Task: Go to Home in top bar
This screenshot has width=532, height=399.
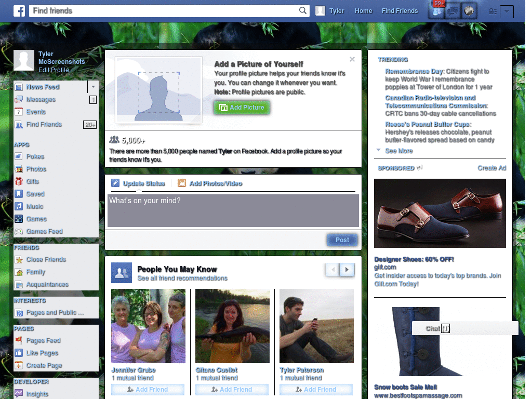Action: coord(363,11)
